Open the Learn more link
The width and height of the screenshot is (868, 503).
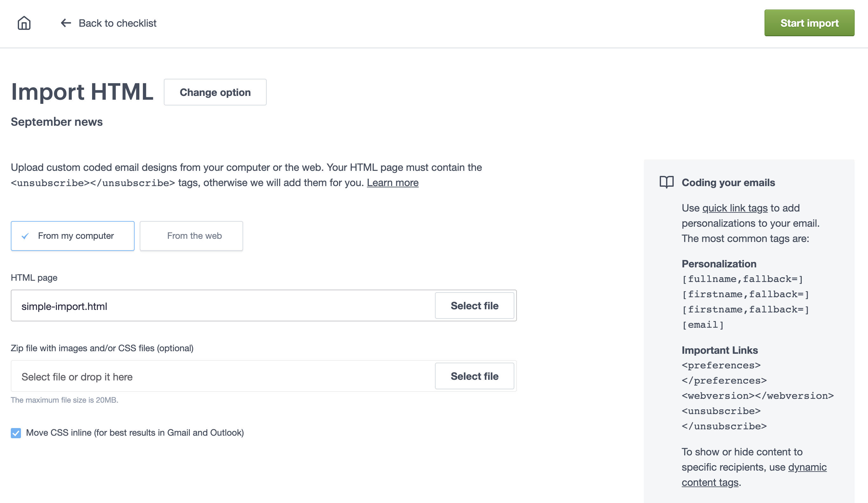[393, 183]
